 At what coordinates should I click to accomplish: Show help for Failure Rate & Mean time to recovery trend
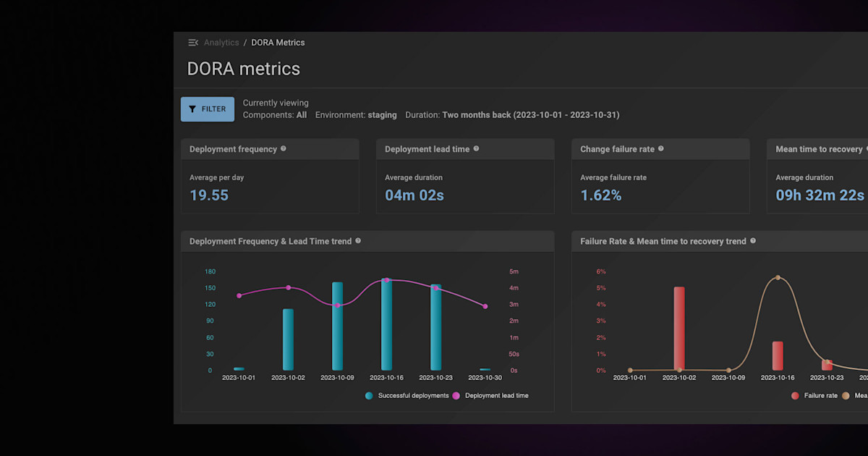(x=753, y=240)
